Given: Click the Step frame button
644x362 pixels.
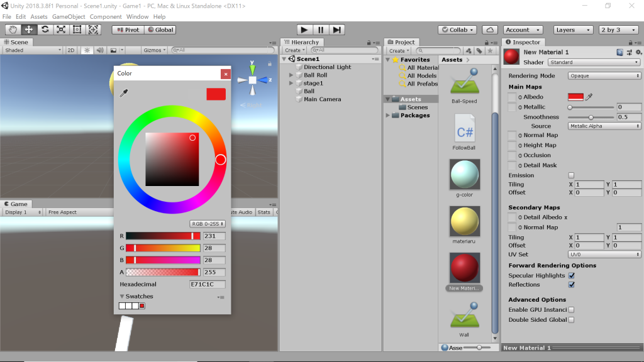Looking at the screenshot, I should [x=337, y=30].
